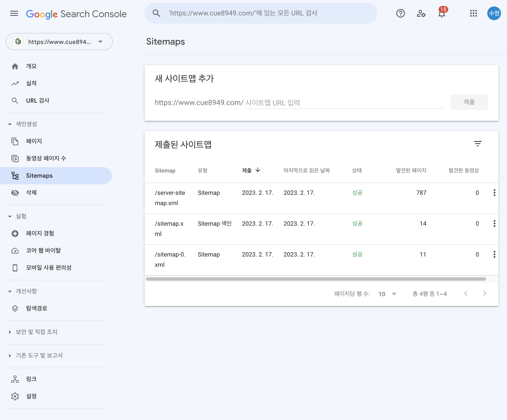Open the notifications bell showing 18

click(442, 14)
